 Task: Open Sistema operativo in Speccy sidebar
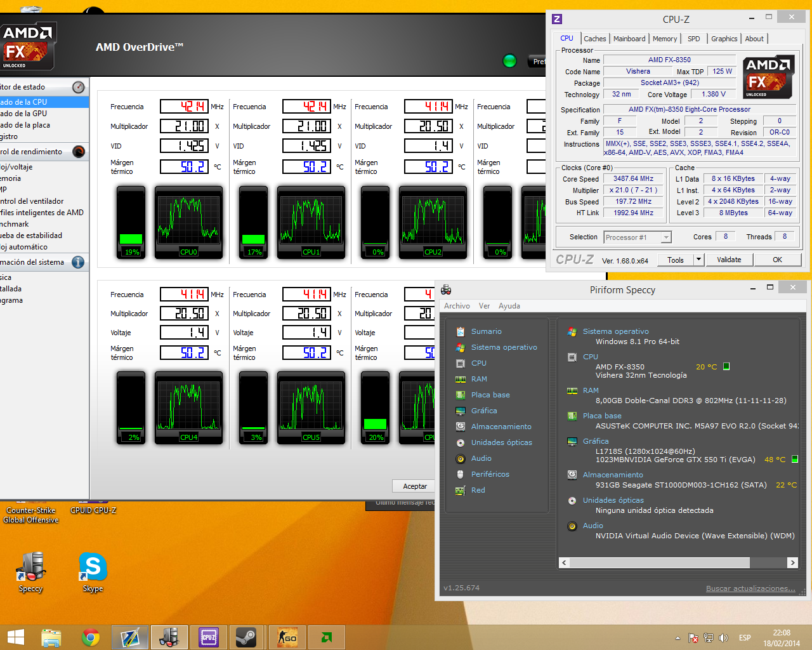pos(504,347)
